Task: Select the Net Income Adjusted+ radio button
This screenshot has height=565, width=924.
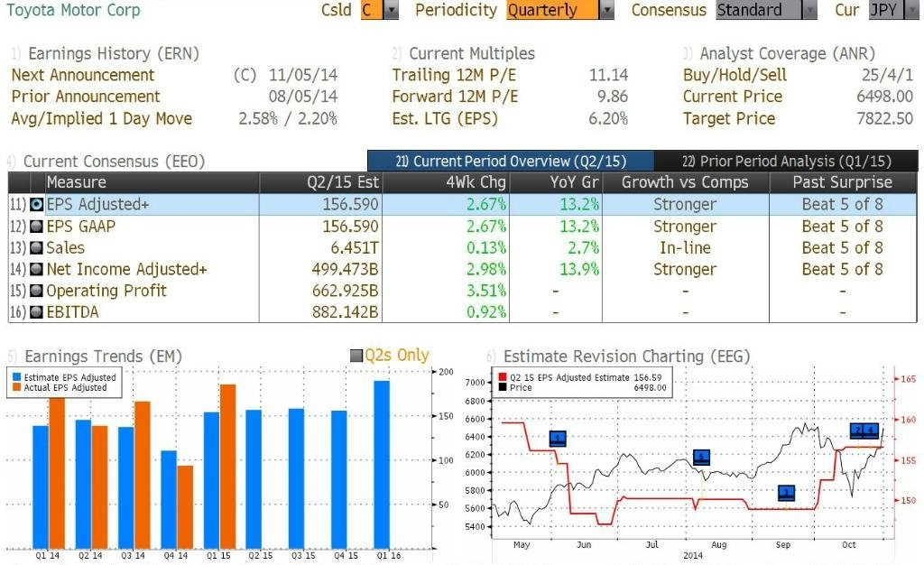Action: (x=36, y=269)
